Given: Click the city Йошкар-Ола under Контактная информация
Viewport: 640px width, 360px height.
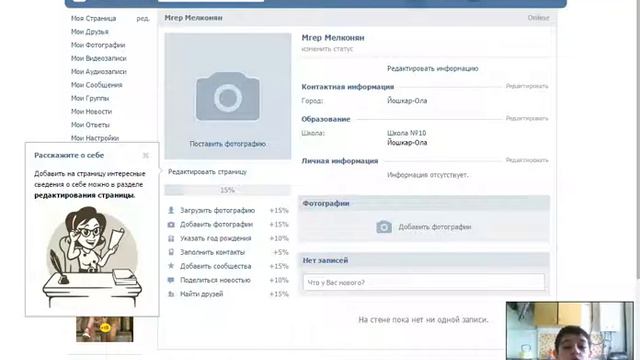Looking at the screenshot, I should (x=407, y=101).
